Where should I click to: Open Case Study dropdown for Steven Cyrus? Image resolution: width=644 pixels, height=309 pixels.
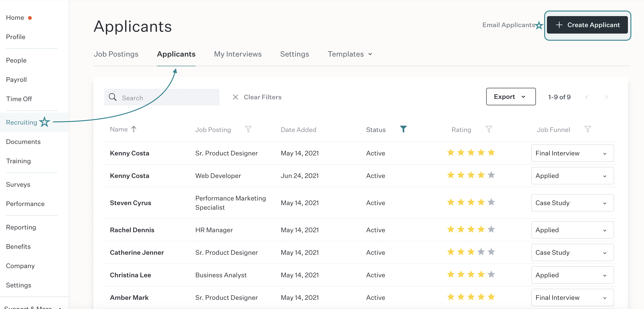pyautogui.click(x=572, y=203)
